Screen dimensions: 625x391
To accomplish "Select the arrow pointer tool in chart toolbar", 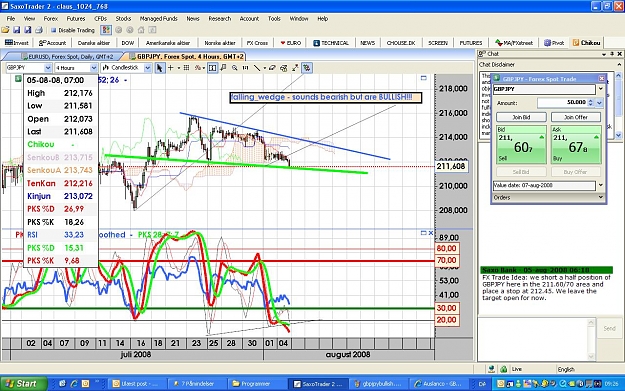I will (159, 68).
